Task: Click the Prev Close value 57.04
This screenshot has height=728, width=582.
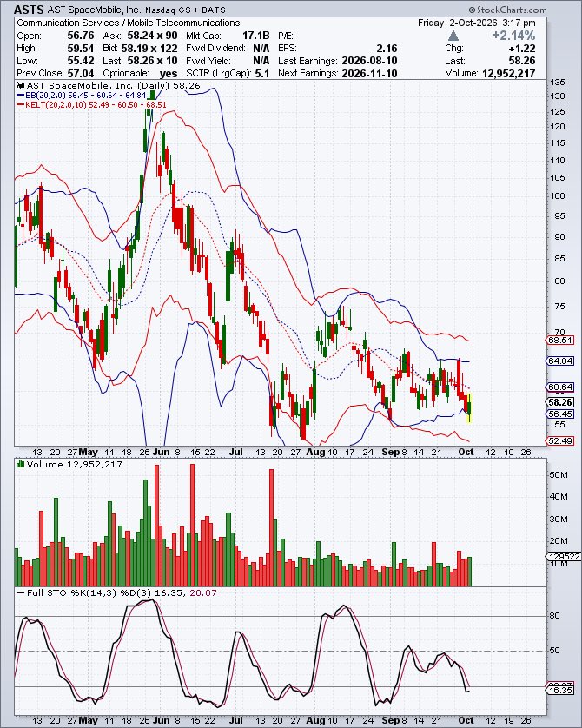Action: [81, 73]
